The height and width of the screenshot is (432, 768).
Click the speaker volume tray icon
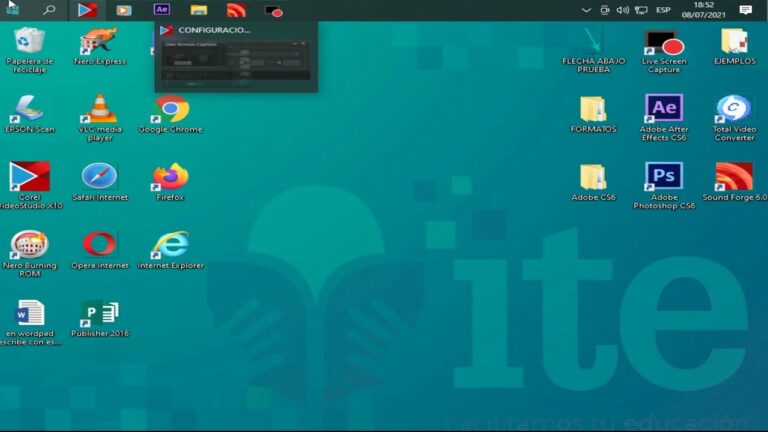[623, 10]
